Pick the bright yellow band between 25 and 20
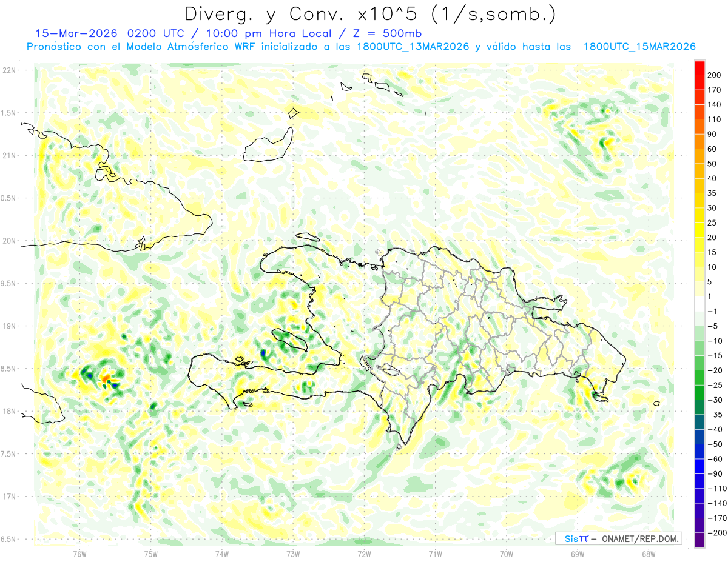Image resolution: width=728 pixels, height=562 pixels. 700,230
